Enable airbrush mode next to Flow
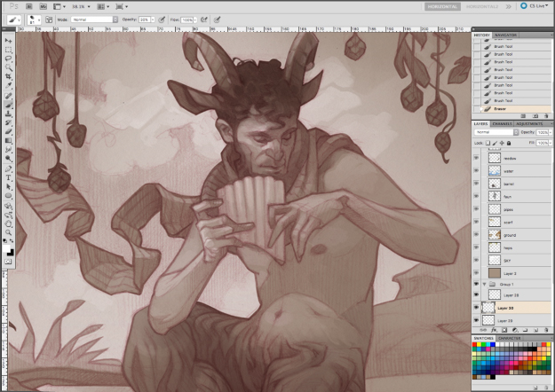555x392 pixels. tap(204, 20)
